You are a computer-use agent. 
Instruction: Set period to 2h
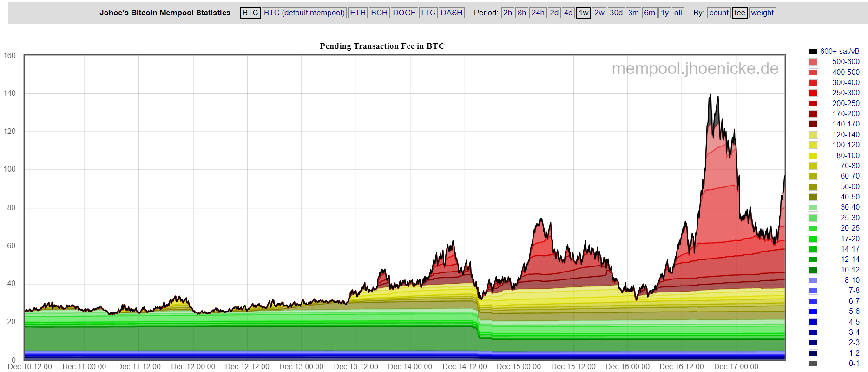[507, 13]
